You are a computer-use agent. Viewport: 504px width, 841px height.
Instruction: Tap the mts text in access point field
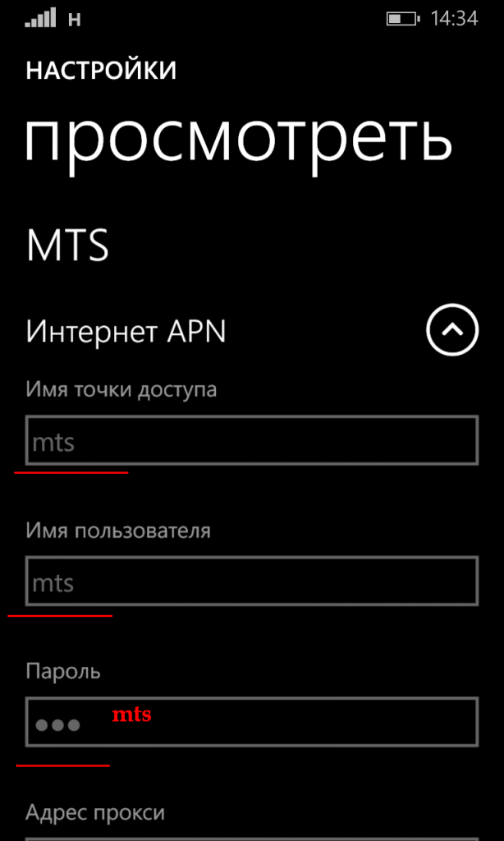click(53, 443)
